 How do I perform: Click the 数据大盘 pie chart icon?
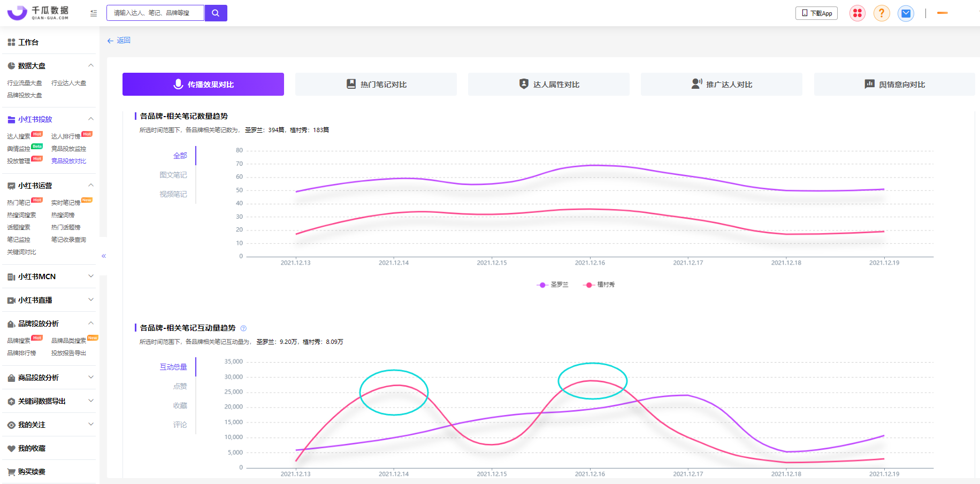tap(11, 66)
